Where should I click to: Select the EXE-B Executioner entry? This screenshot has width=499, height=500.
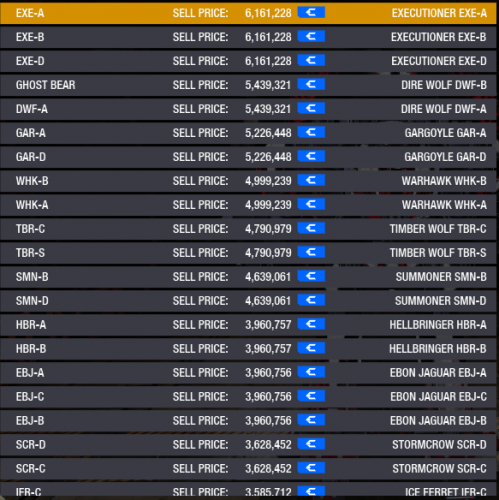point(248,37)
